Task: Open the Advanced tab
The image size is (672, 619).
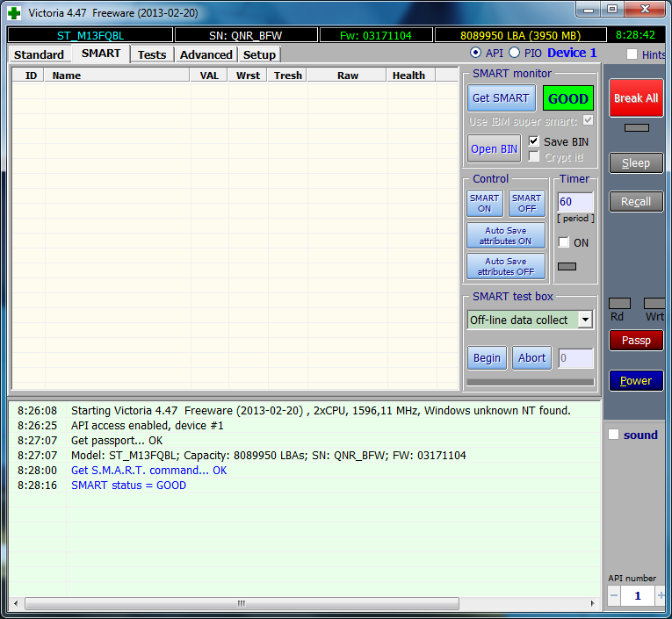Action: point(206,54)
